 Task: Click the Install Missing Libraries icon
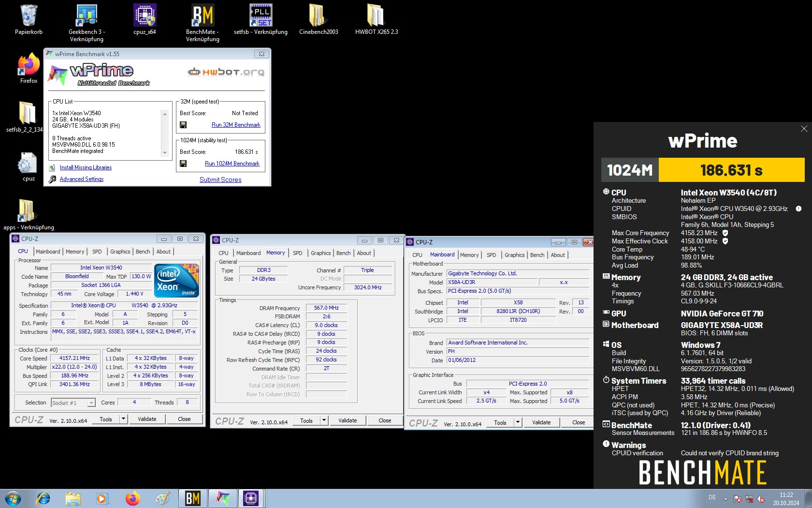[52, 167]
